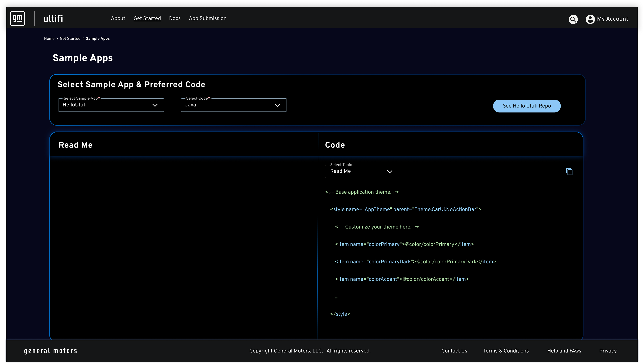Copy code with the clipboard icon
The image size is (644, 363).
click(569, 172)
